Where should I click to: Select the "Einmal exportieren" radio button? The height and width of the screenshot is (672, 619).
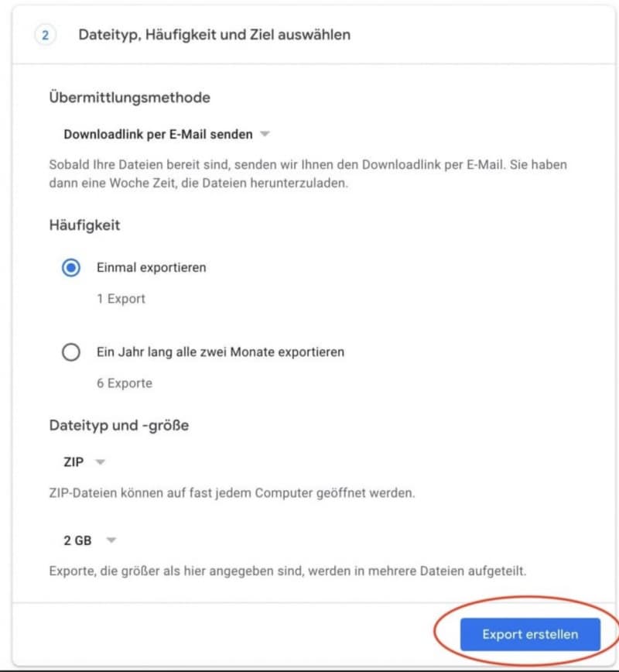pos(71,268)
